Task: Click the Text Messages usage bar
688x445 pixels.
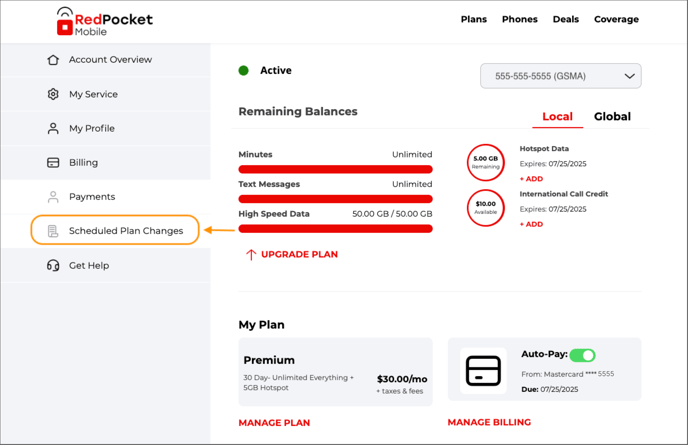Action: (335, 199)
